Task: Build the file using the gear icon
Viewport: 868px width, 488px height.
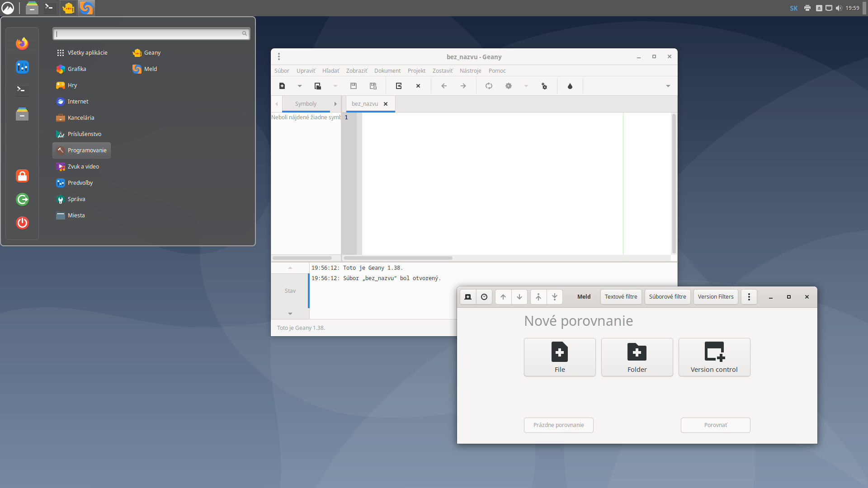Action: 509,86
